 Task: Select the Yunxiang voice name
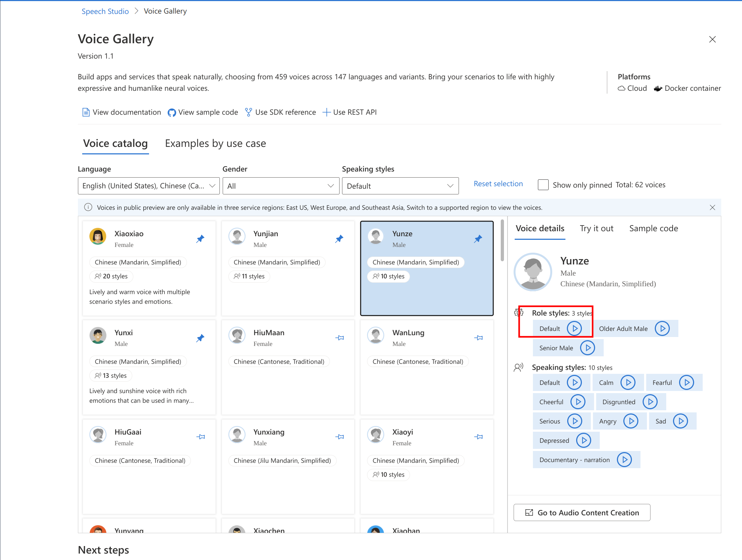tap(269, 432)
